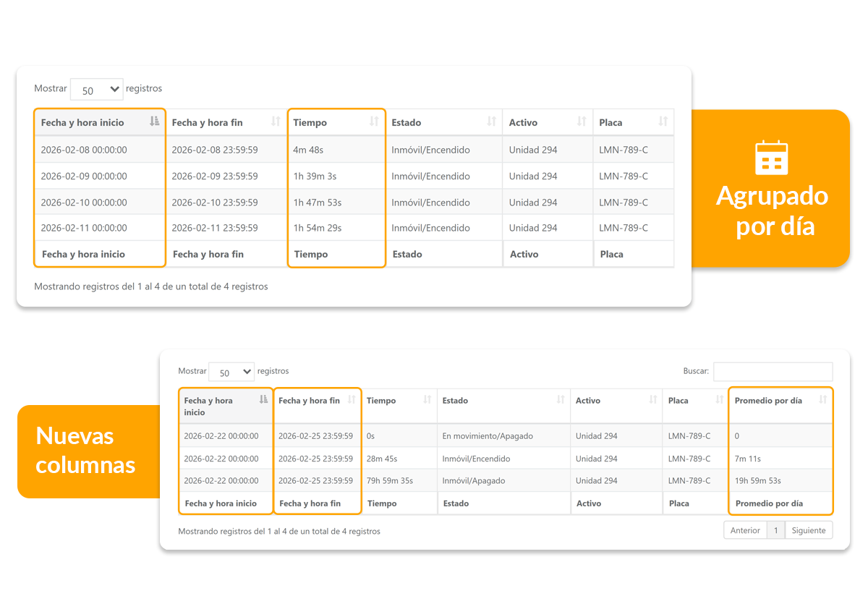Open the top Mostrar 50 registros dropdown
The image size is (868, 596).
(x=97, y=90)
